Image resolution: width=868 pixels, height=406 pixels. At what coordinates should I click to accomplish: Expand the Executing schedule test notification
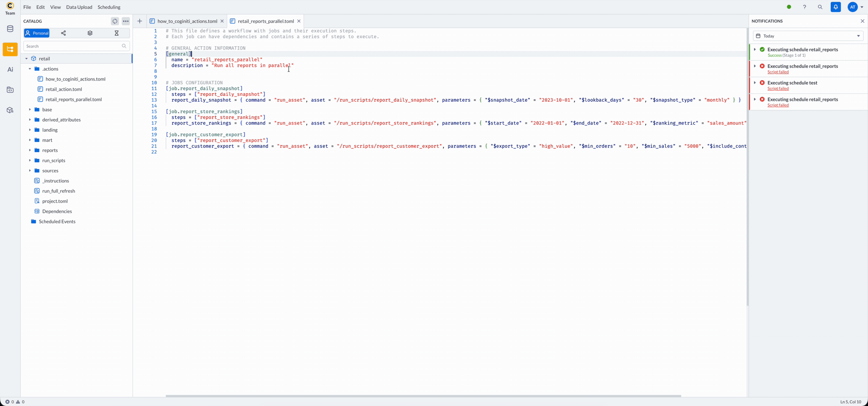[755, 83]
